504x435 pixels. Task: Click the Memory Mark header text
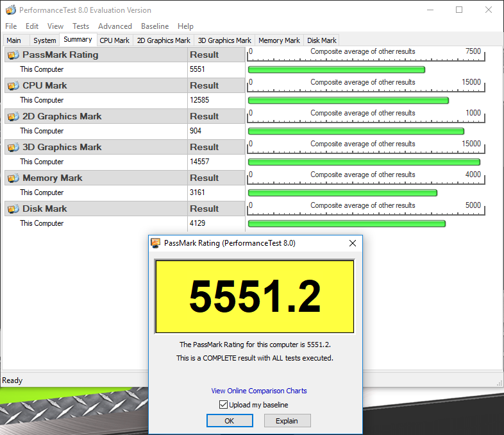(x=53, y=178)
